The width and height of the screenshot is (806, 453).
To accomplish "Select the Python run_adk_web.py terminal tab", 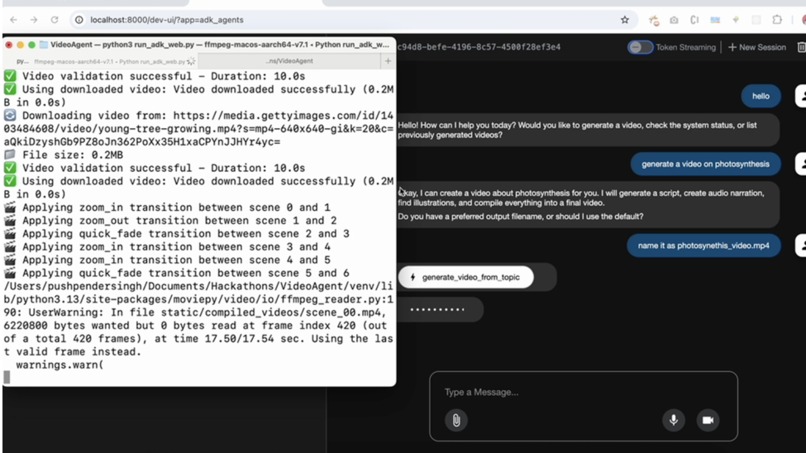I will 105,61.
